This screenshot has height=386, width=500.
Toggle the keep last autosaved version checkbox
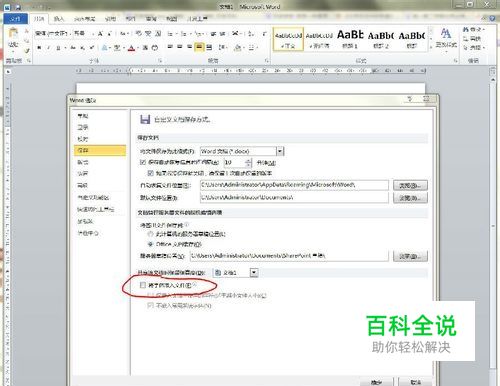pos(150,173)
